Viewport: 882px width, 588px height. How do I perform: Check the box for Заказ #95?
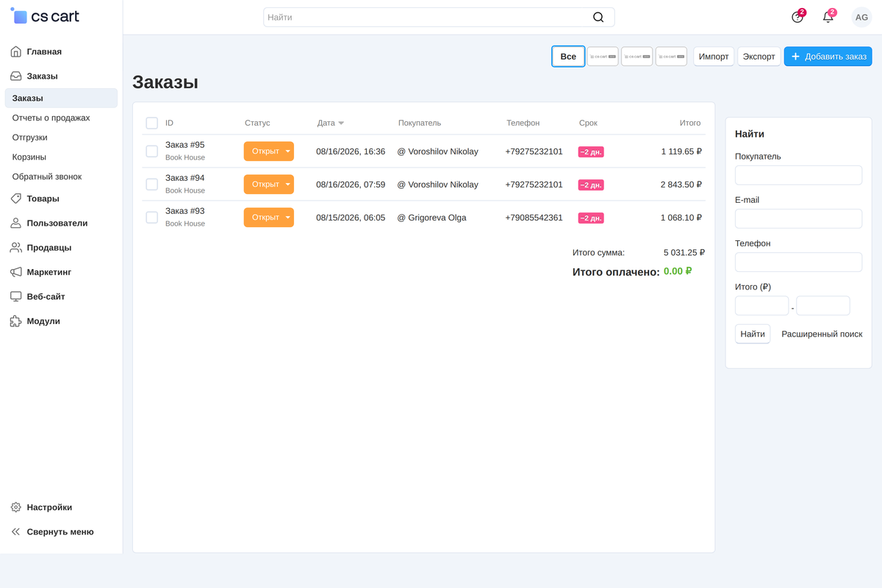151,151
